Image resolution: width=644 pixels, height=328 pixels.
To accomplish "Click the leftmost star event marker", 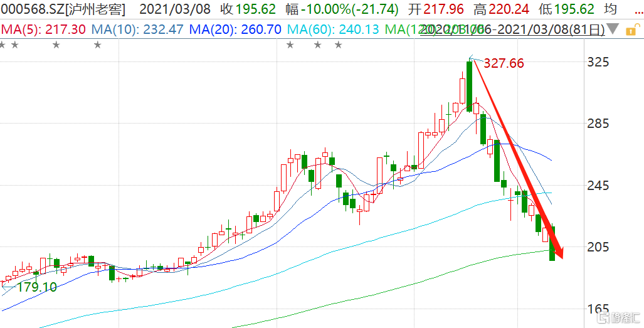I will pos(3,45).
